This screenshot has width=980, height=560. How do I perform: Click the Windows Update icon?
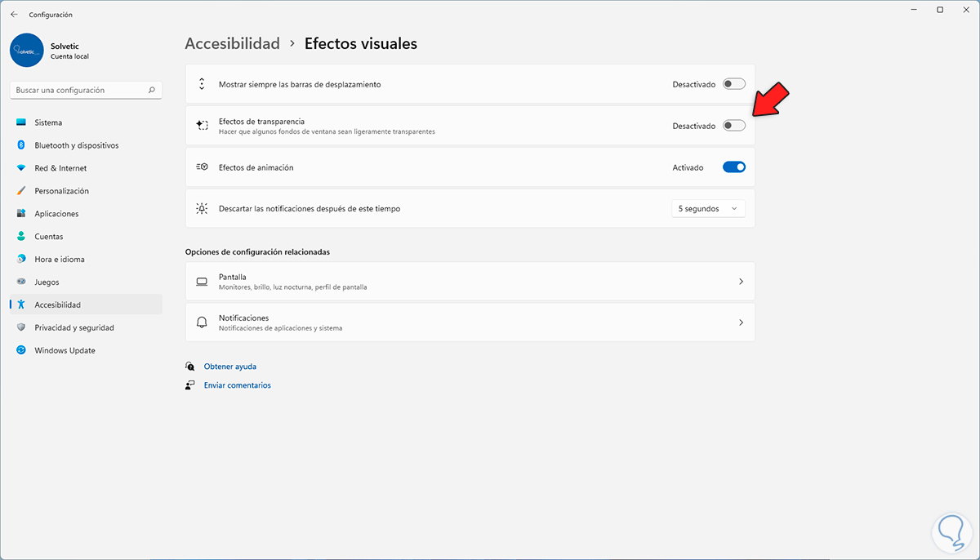tap(21, 350)
